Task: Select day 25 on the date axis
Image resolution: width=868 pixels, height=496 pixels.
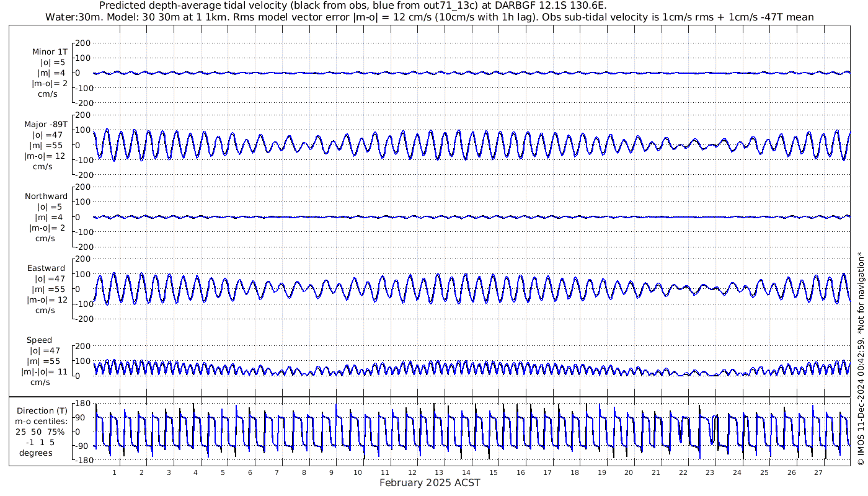Action: 764,472
